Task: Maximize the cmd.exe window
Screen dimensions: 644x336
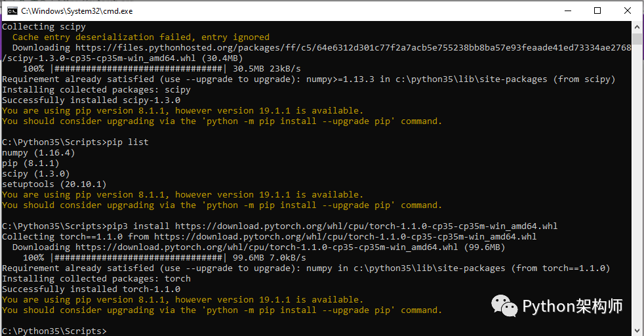Action: [x=597, y=10]
